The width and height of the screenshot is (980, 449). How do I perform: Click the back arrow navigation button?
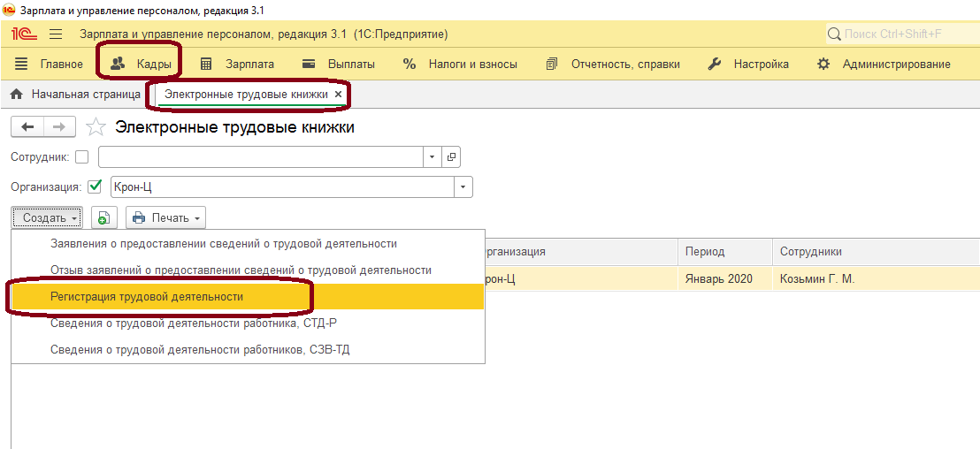27,126
